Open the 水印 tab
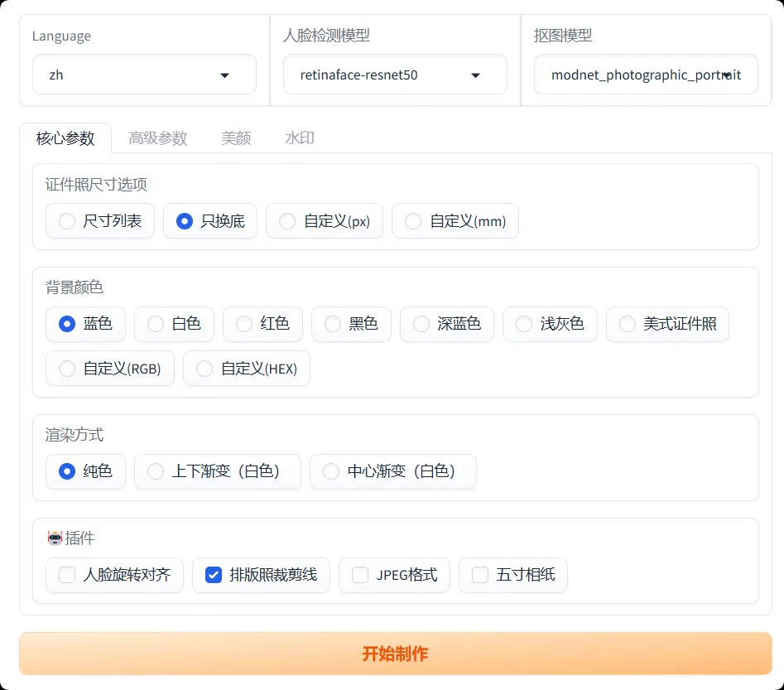The width and height of the screenshot is (784, 690). coord(300,138)
